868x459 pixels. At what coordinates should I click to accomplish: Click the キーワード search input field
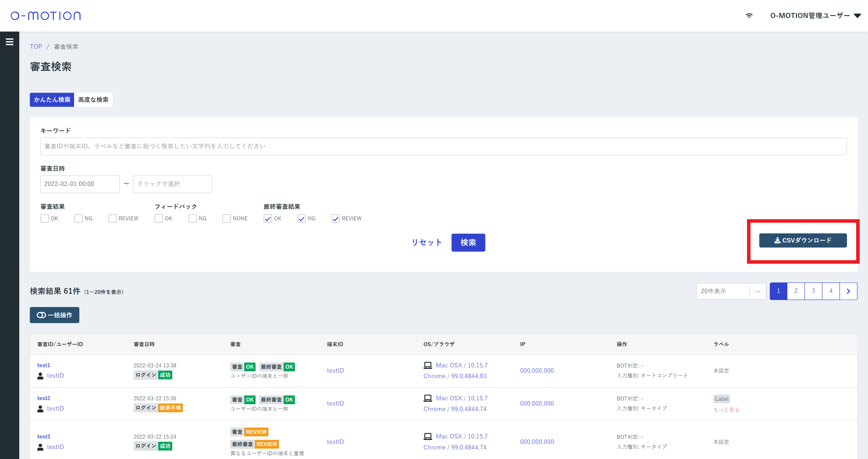(443, 146)
